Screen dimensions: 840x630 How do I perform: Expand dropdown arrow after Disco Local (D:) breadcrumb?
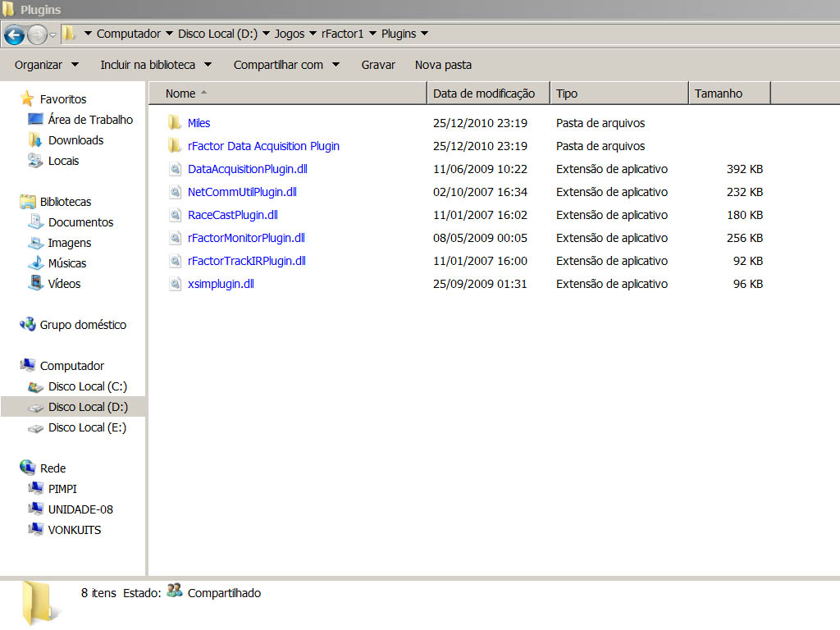266,34
